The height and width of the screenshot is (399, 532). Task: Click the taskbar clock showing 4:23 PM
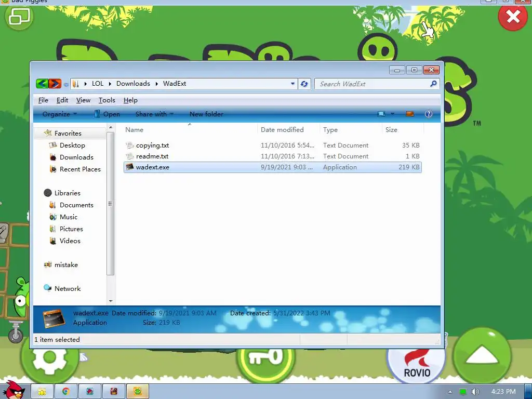click(503, 392)
